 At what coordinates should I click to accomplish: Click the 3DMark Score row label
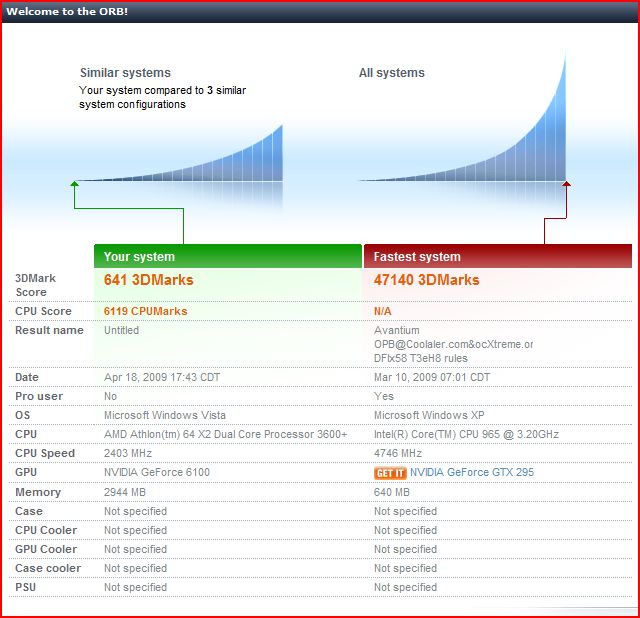pyautogui.click(x=35, y=285)
